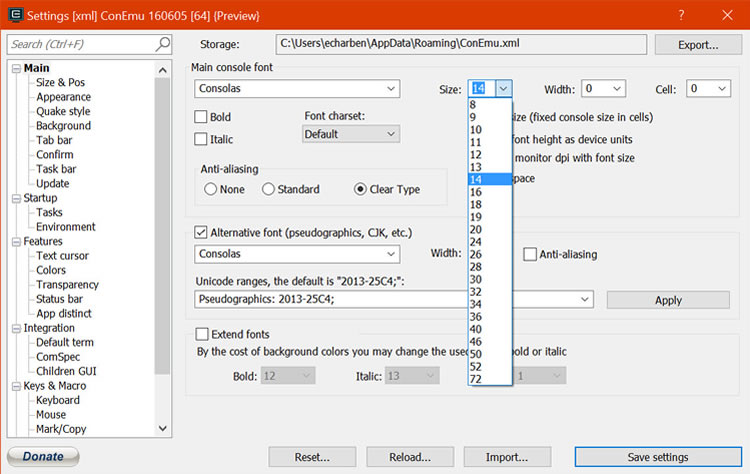Open Confirm settings page
Viewport: 750px width, 474px height.
(x=55, y=154)
